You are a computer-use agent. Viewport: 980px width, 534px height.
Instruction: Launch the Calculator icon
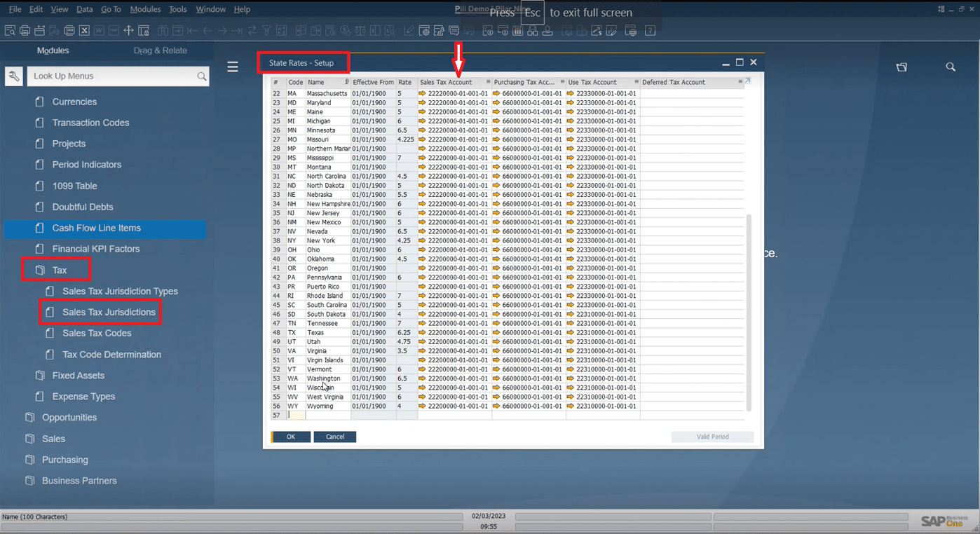tap(513, 31)
